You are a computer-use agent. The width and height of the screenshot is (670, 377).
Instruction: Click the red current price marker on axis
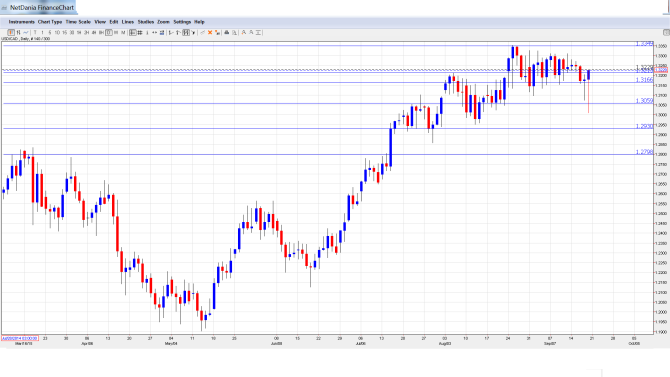click(x=661, y=70)
